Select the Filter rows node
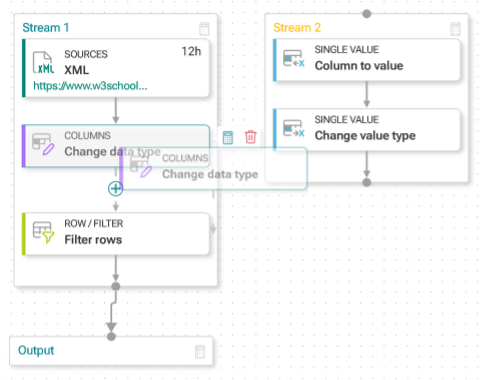The height and width of the screenshot is (380, 484). point(116,234)
